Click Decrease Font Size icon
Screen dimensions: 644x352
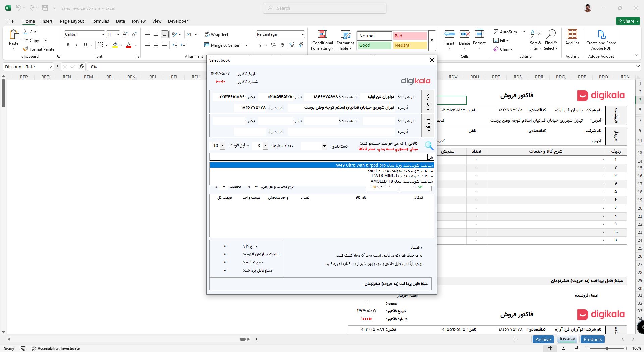(x=134, y=34)
